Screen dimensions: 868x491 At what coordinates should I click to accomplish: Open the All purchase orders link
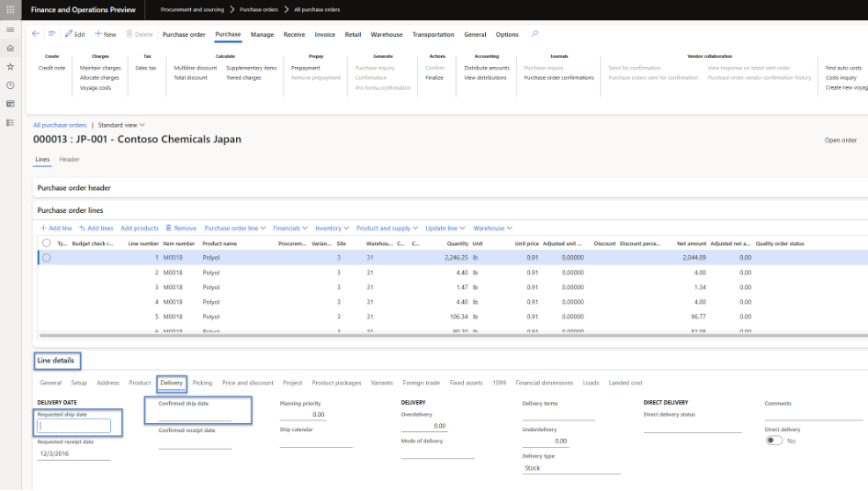(60, 125)
